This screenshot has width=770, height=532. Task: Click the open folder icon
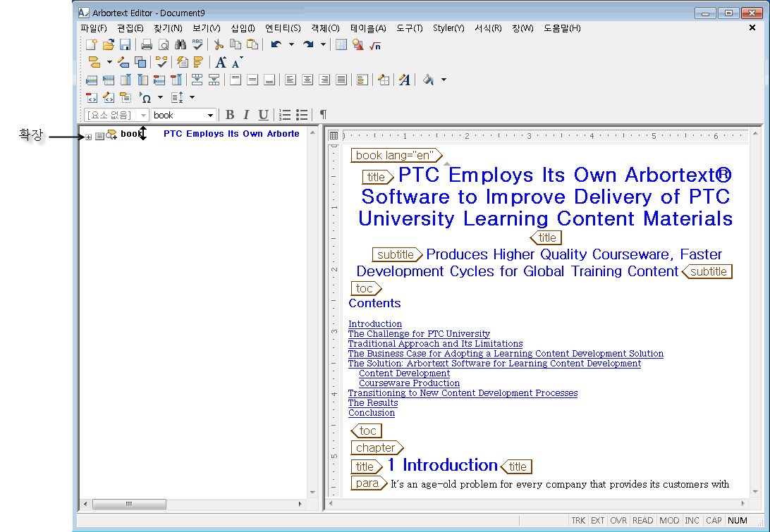(109, 45)
